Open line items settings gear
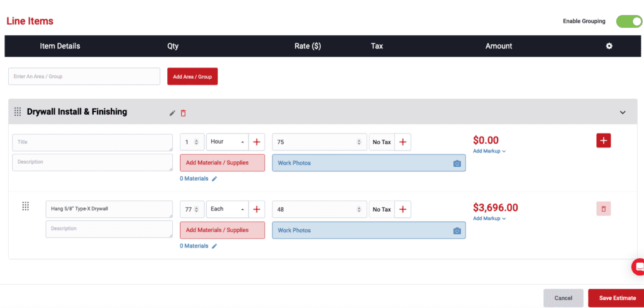The height and width of the screenshot is (308, 644). point(609,46)
